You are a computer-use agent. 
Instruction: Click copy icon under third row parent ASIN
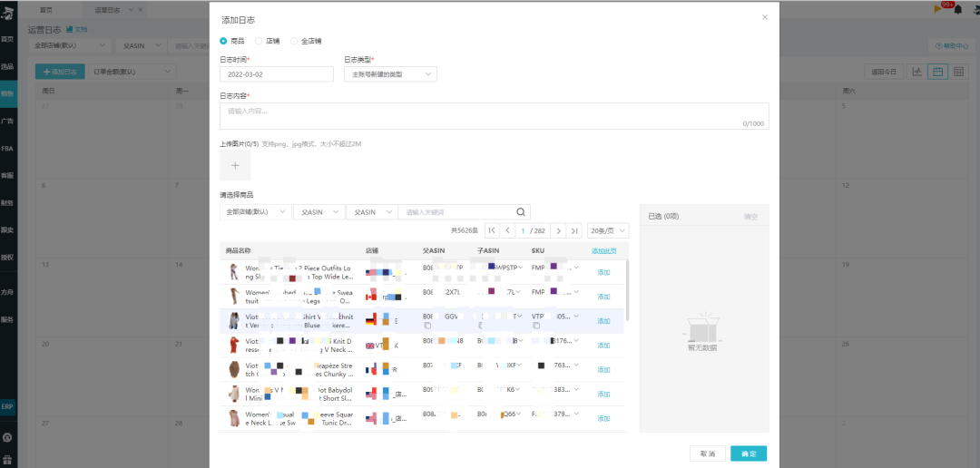click(427, 326)
